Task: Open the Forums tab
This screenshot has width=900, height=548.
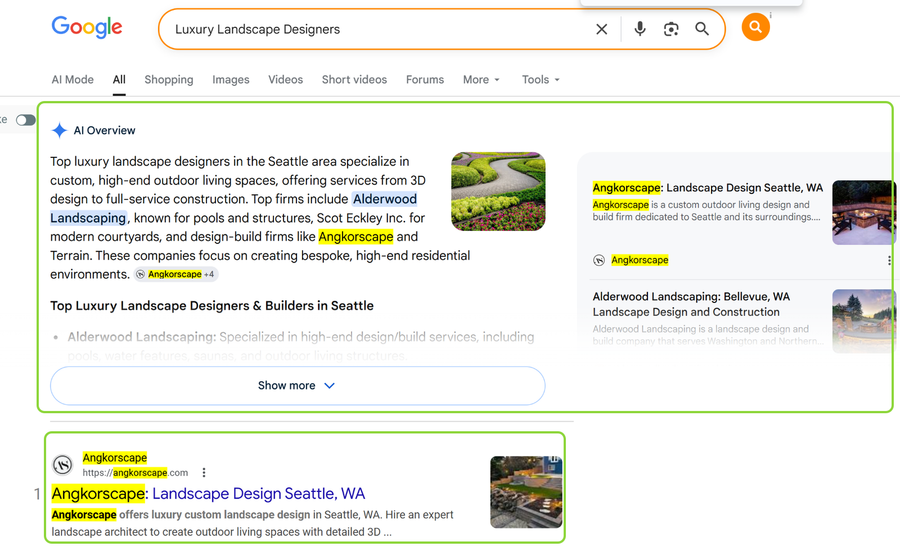Action: coord(425,80)
